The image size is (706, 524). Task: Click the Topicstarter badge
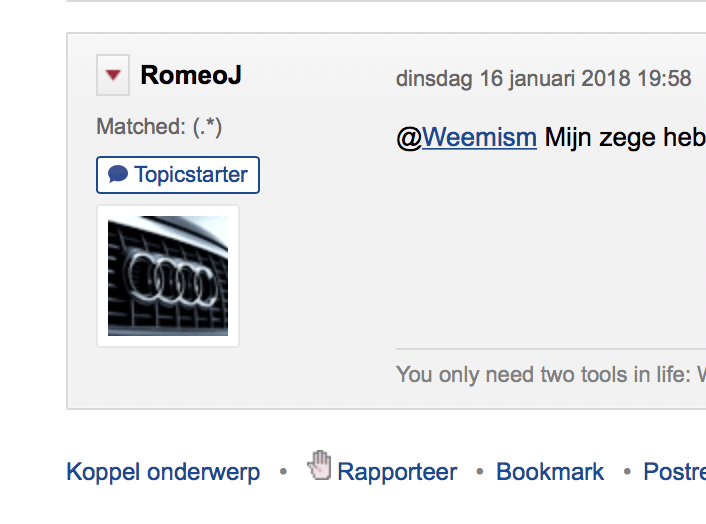click(178, 175)
